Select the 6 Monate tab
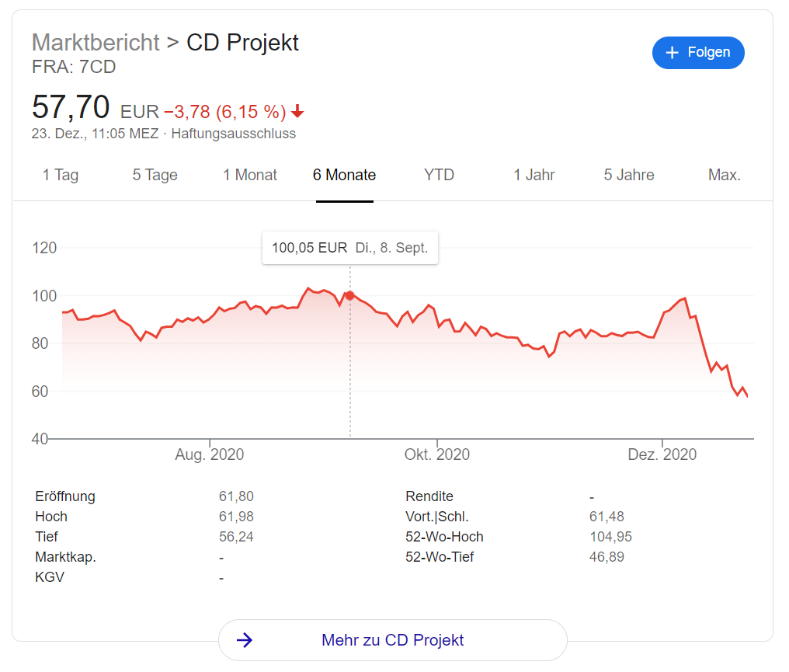The width and height of the screenshot is (789, 672). [344, 176]
